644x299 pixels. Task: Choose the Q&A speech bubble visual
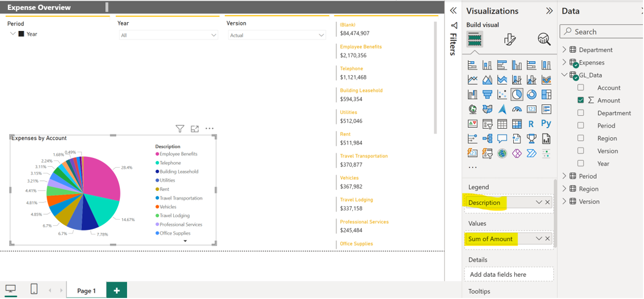click(x=502, y=139)
